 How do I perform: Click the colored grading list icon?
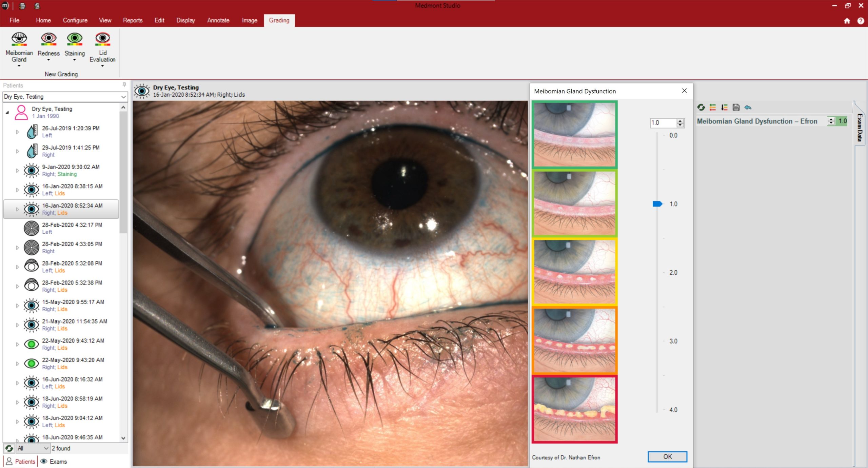pyautogui.click(x=713, y=108)
